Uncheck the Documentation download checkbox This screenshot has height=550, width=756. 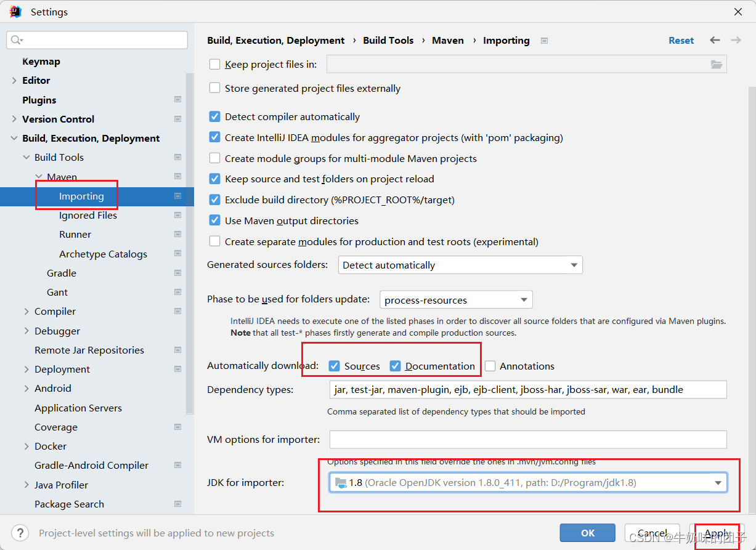[x=395, y=366]
